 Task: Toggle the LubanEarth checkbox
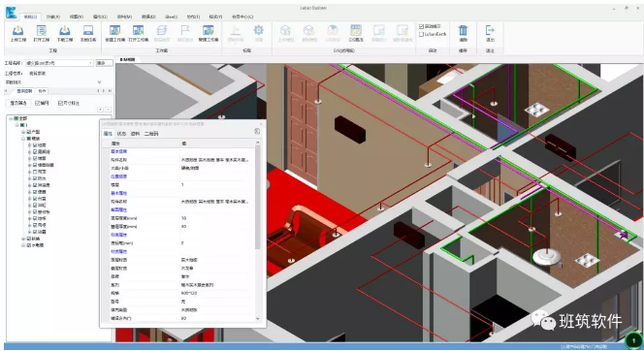click(421, 34)
